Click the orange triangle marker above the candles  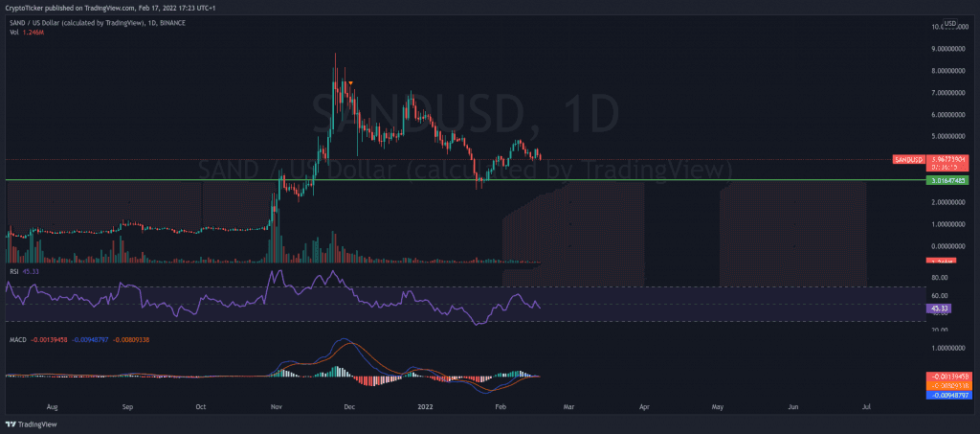(351, 83)
